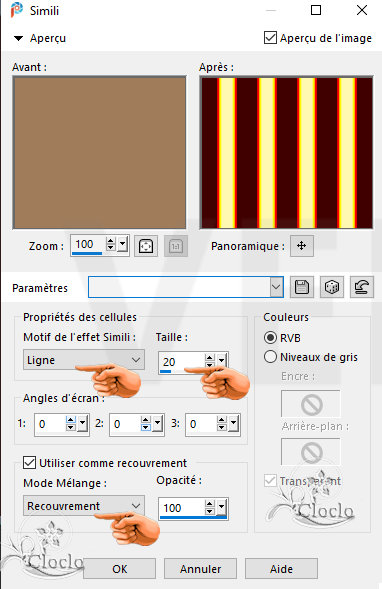
Task: Click the reset to default arrow icon
Action: click(x=361, y=287)
